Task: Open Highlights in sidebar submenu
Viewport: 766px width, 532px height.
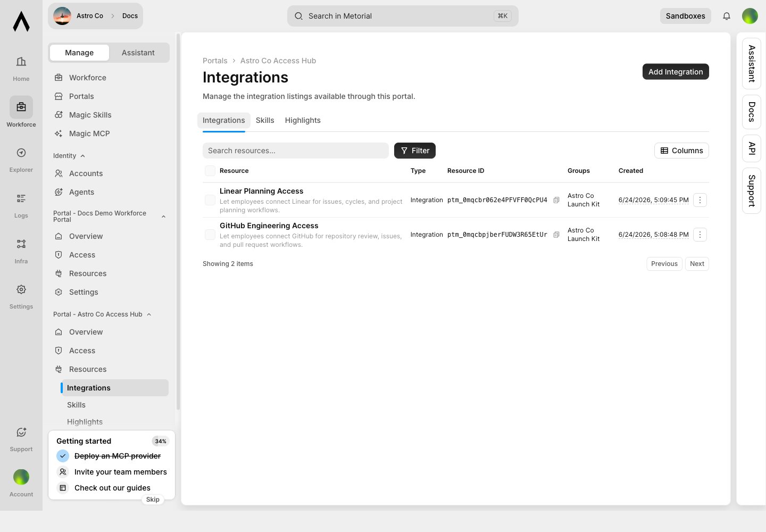Action: point(114,422)
